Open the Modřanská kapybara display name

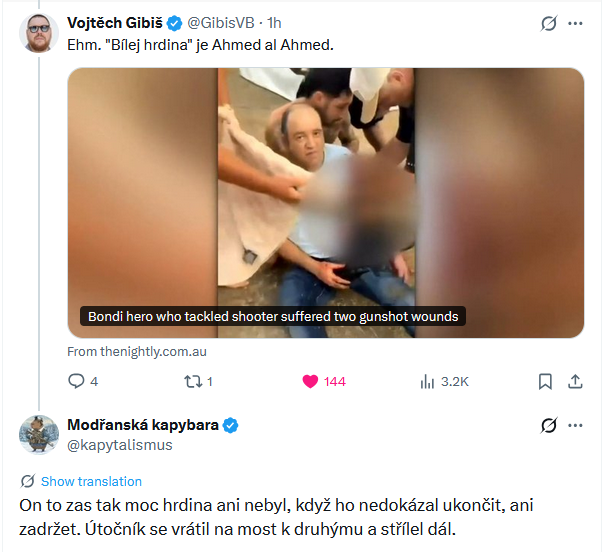pyautogui.click(x=143, y=425)
